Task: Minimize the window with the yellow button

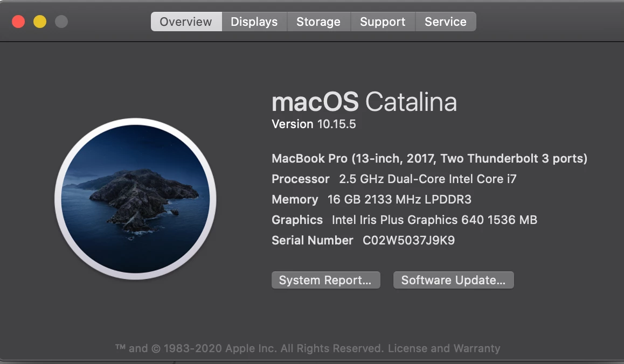Action: point(40,22)
